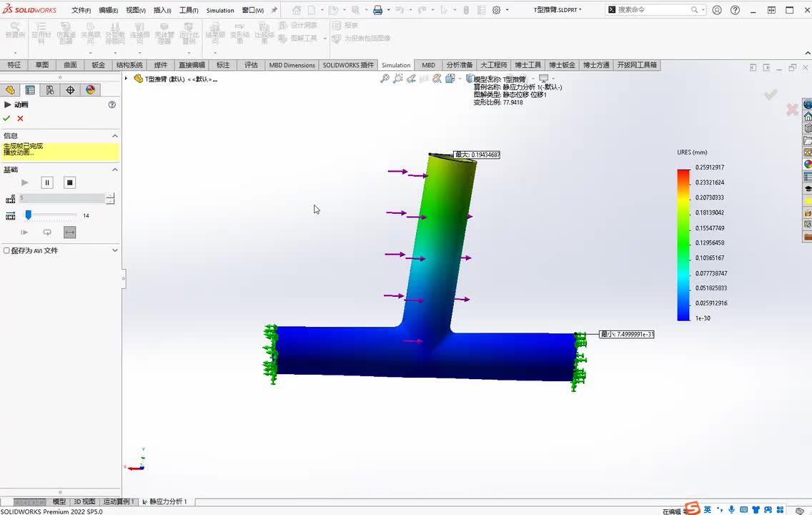
Task: Switch to the 3D 视图 bottom tab
Action: (84, 501)
